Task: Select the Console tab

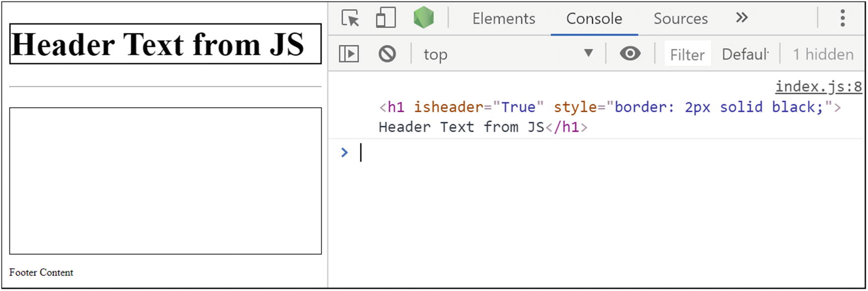Action: click(594, 19)
